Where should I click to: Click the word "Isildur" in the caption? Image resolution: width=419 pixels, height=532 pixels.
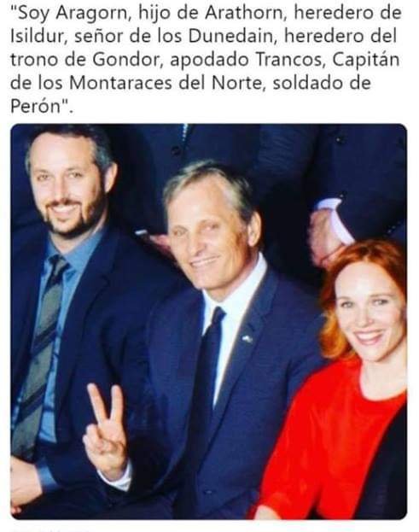pos(38,36)
